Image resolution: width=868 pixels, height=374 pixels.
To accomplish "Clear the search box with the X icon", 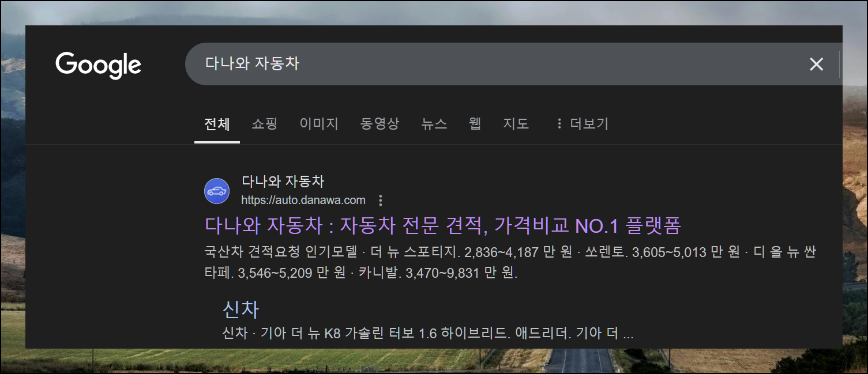I will (x=816, y=64).
